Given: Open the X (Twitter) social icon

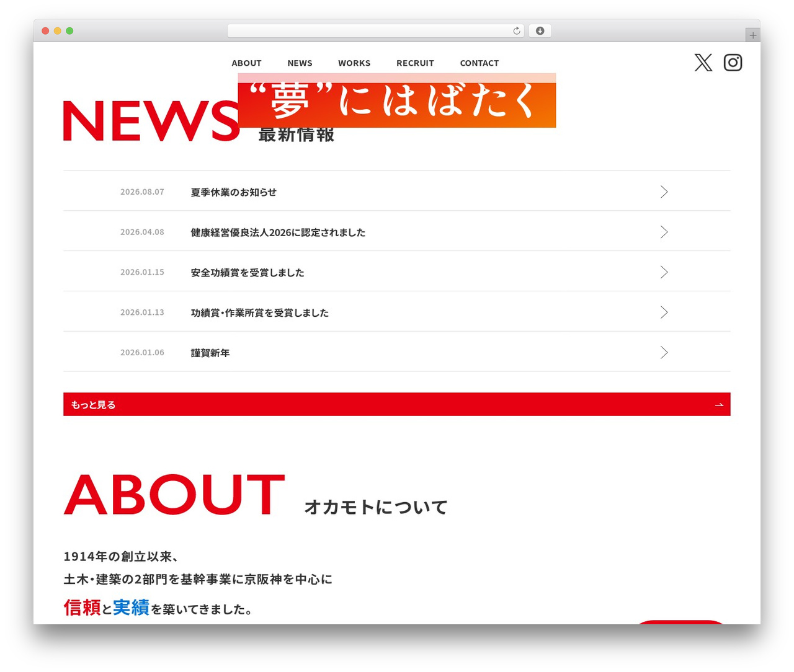Looking at the screenshot, I should [703, 63].
